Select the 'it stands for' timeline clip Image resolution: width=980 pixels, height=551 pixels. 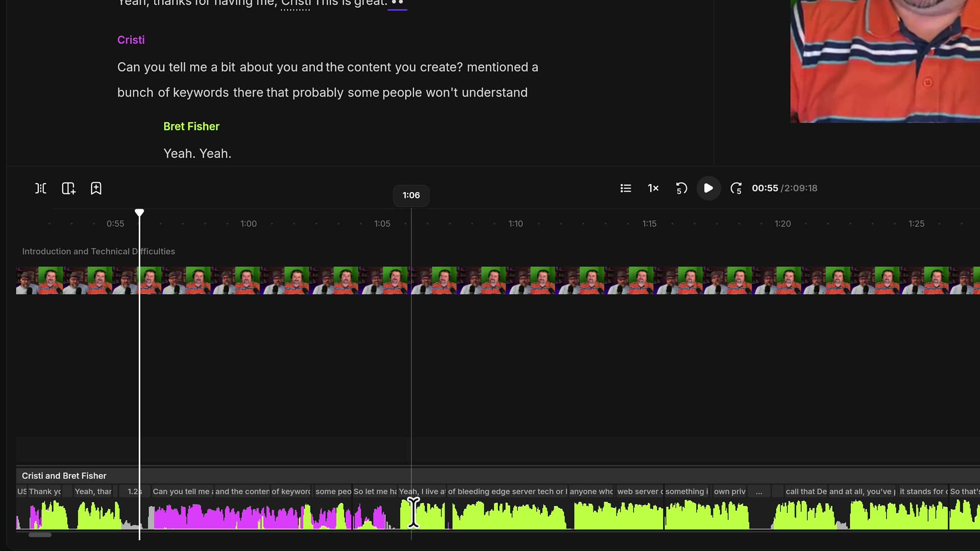[x=923, y=491]
